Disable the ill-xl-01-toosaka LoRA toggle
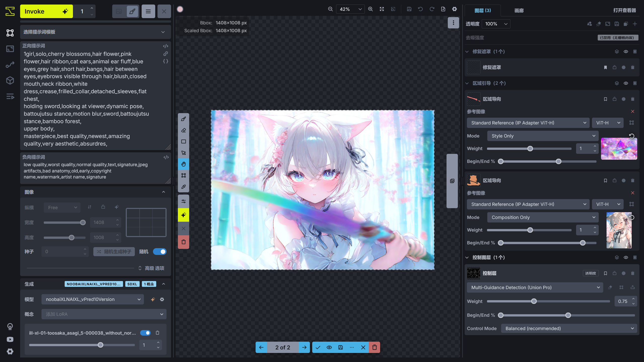644x362 pixels. point(145,333)
